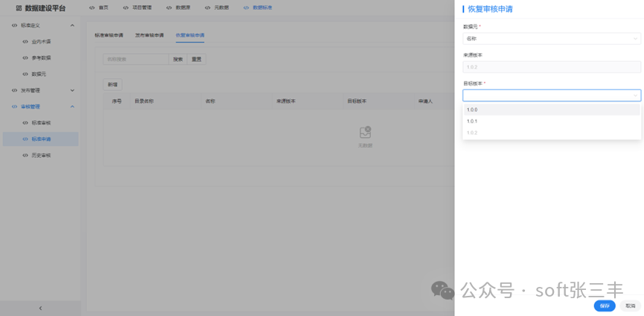The height and width of the screenshot is (316, 644).
Task: Open the 数据元 dropdown showing 名称
Action: (552, 39)
